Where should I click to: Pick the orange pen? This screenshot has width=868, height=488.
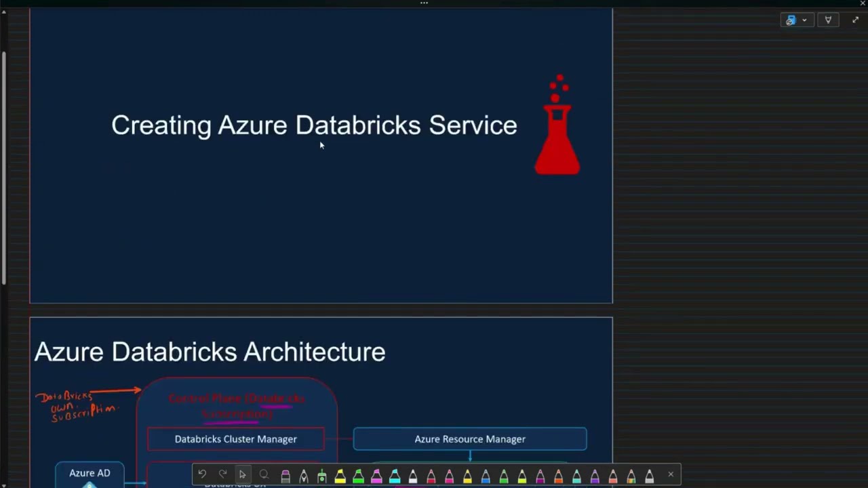click(558, 476)
